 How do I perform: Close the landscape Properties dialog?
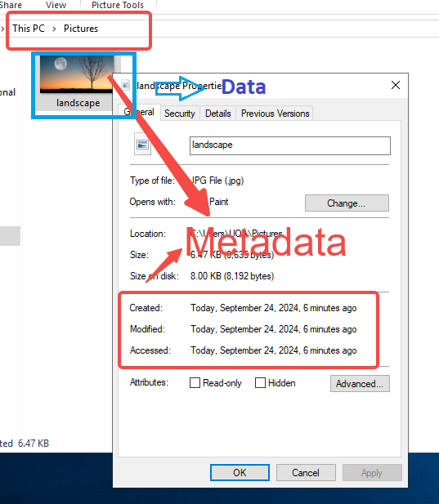(395, 85)
